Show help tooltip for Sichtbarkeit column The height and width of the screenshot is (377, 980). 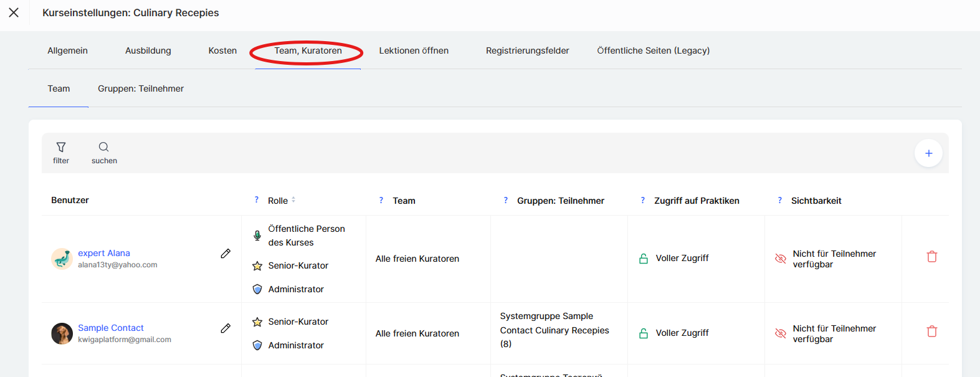(x=779, y=200)
